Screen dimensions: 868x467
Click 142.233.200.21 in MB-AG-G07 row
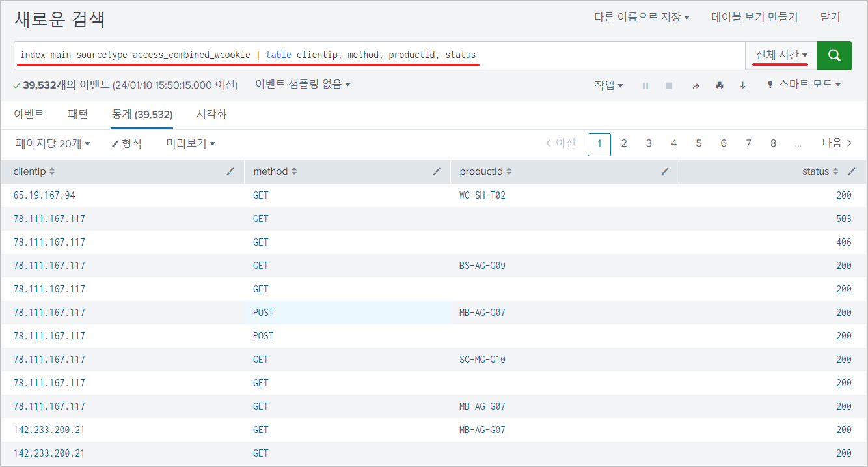49,430
